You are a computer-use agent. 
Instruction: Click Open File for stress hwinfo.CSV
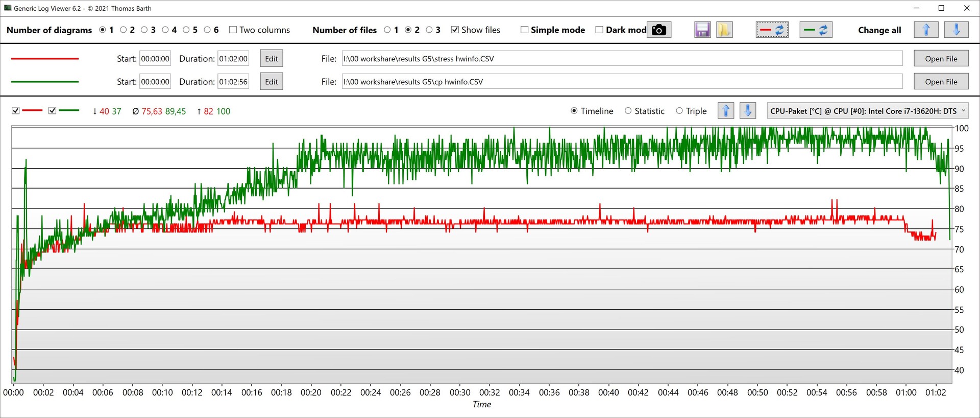point(941,59)
